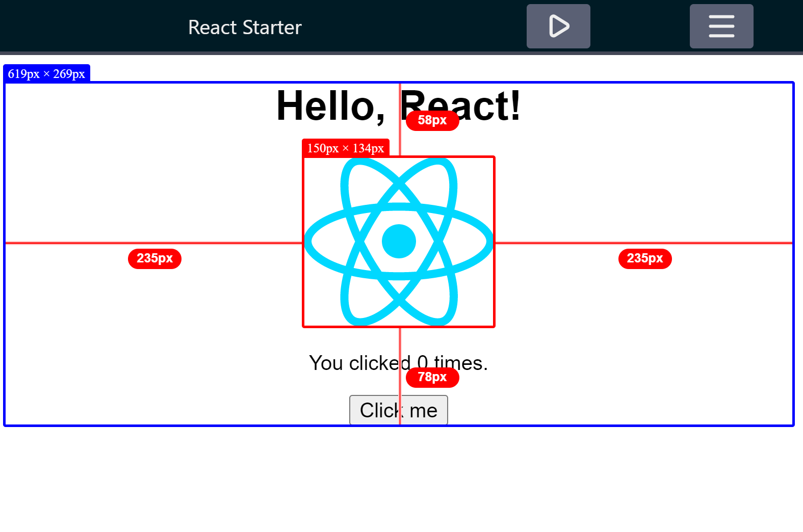Click the center dot of the React logo

click(x=399, y=241)
